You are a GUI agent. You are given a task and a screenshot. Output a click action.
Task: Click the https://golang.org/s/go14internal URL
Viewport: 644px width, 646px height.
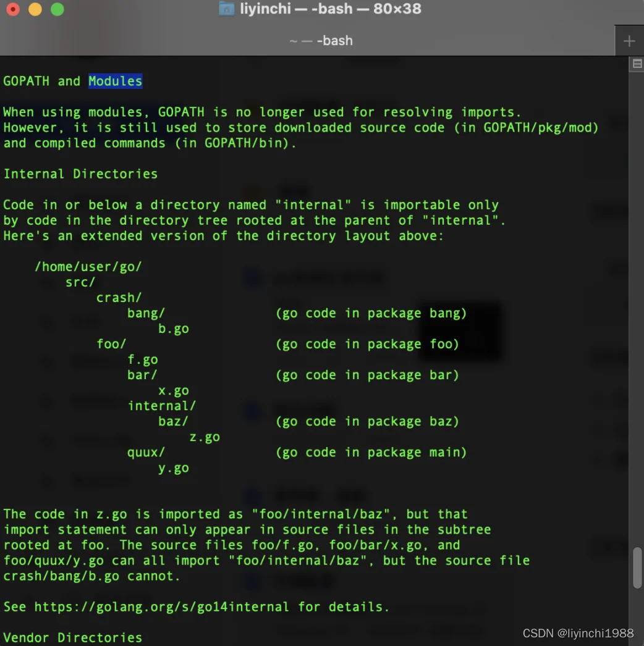(x=161, y=607)
